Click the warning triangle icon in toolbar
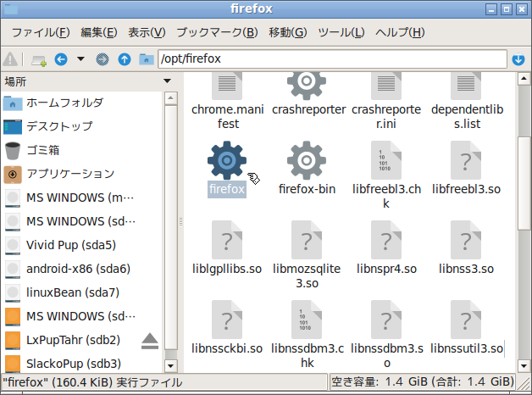This screenshot has height=395, width=532. coord(10,59)
